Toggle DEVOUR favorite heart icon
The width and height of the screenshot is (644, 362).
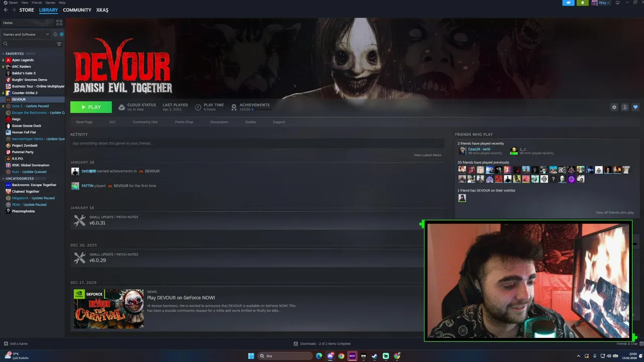pyautogui.click(x=635, y=107)
